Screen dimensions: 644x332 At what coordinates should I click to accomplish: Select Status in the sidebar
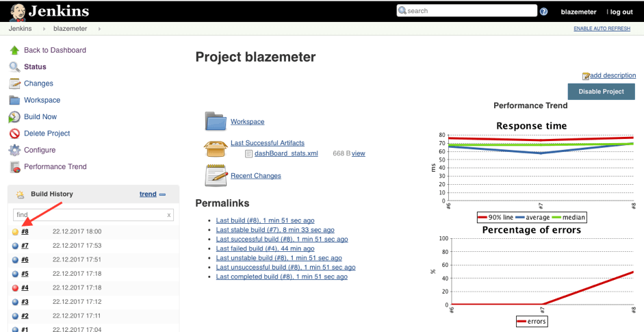35,66
